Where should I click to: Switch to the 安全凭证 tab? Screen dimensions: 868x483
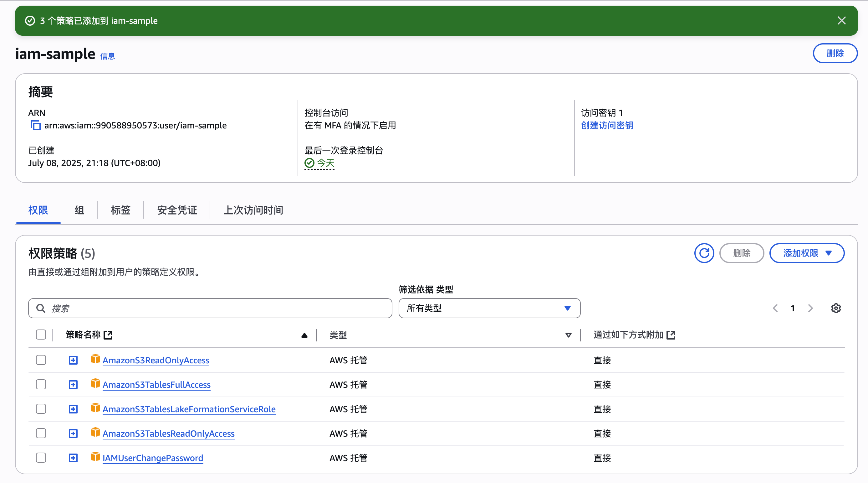pyautogui.click(x=177, y=210)
